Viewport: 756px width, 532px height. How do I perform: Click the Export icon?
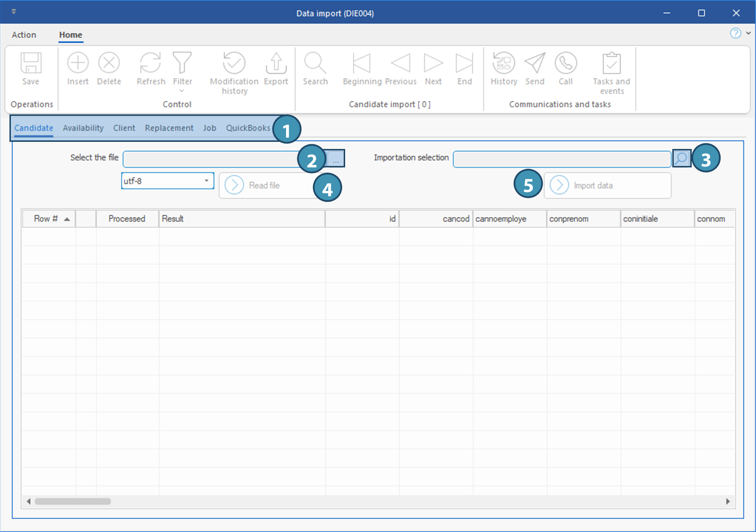pyautogui.click(x=276, y=63)
